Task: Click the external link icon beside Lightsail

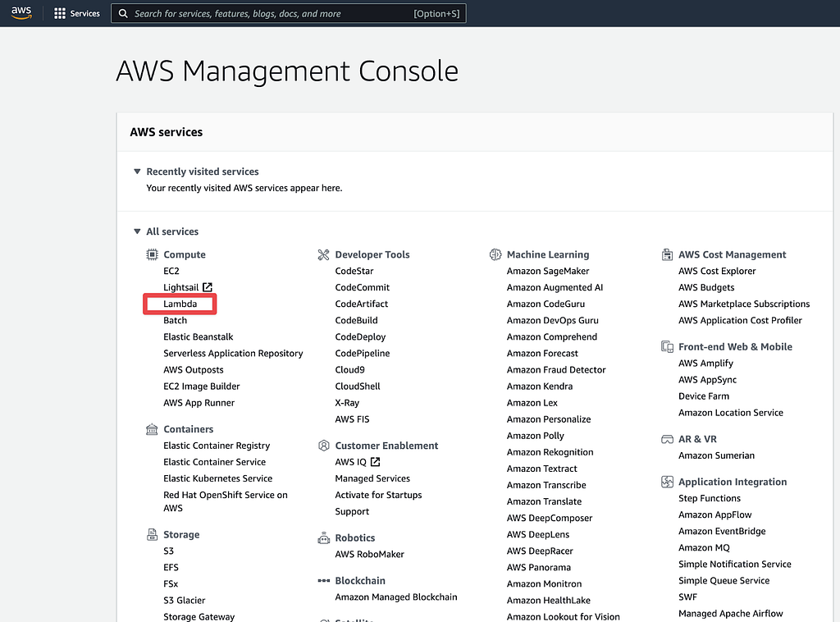Action: (x=208, y=287)
